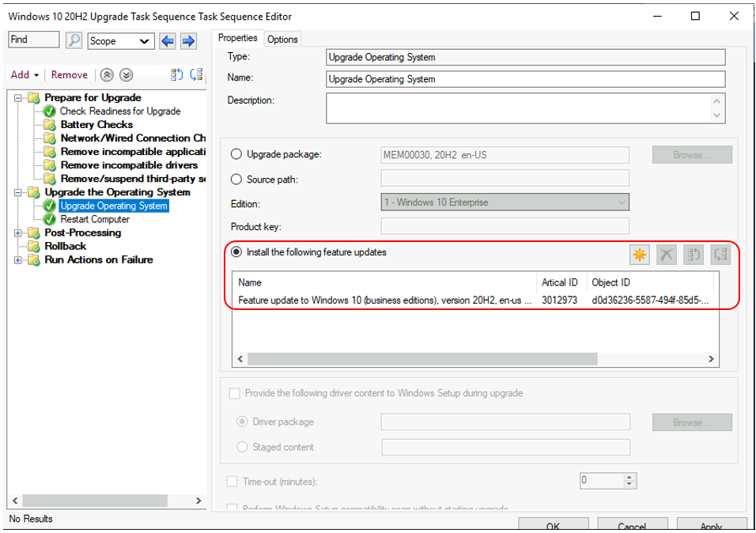Choose the Source path radio option
The image size is (756, 533).
(x=236, y=180)
